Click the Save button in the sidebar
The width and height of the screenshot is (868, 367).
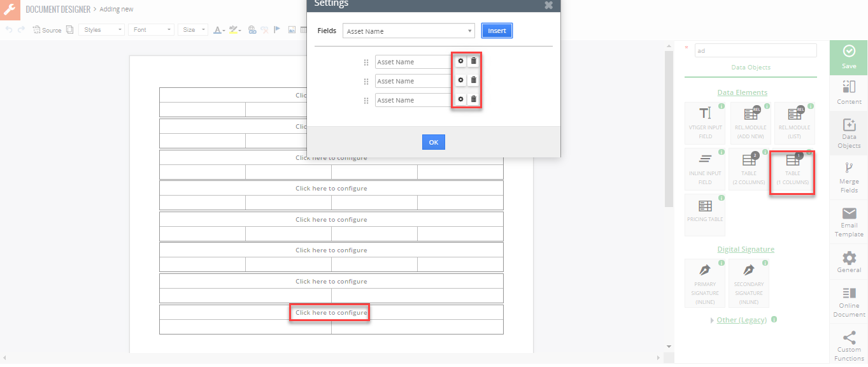[x=849, y=57]
